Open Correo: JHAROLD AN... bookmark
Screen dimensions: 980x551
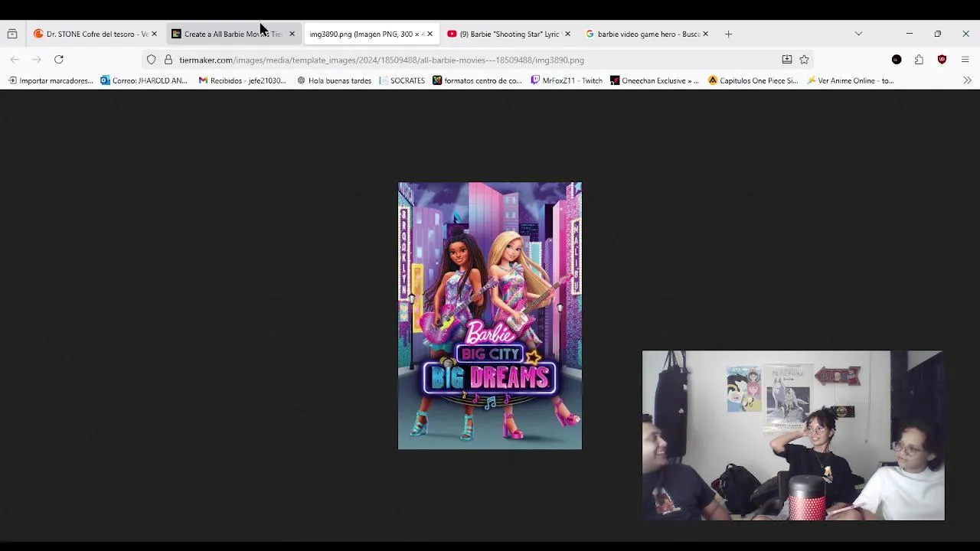(144, 80)
